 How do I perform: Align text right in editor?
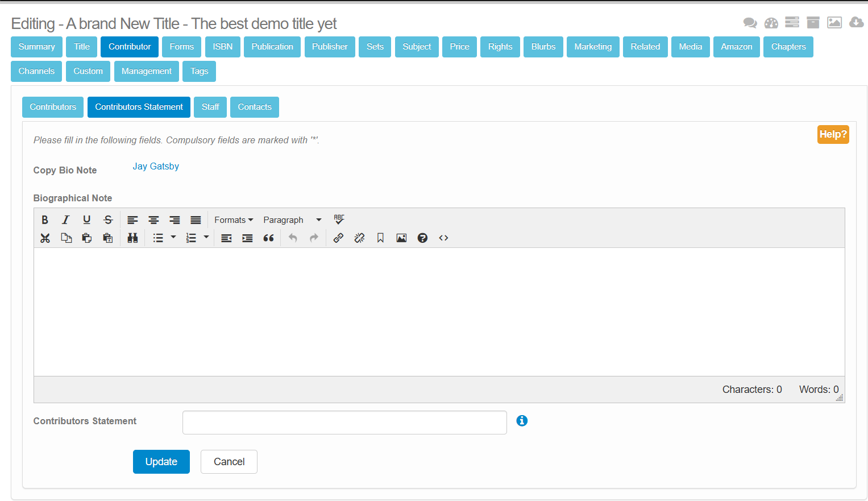(x=175, y=220)
